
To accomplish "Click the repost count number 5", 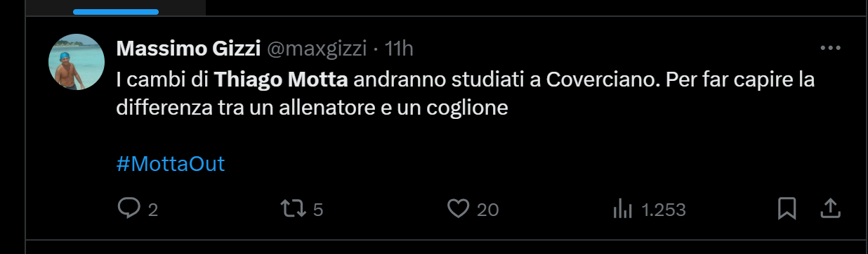I will 317,210.
